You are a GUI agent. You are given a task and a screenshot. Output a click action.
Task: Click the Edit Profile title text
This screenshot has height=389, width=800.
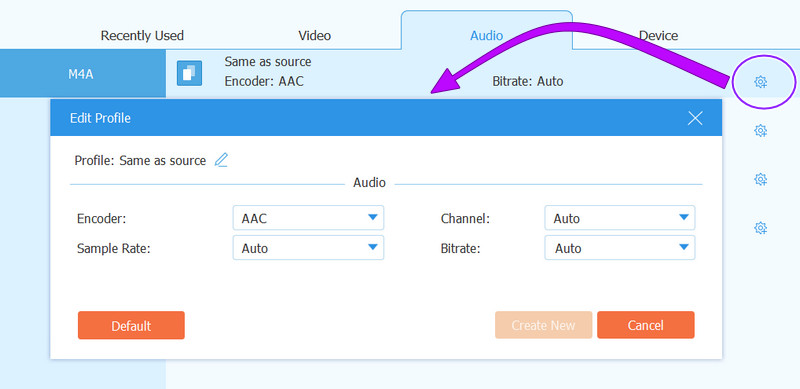pos(100,118)
